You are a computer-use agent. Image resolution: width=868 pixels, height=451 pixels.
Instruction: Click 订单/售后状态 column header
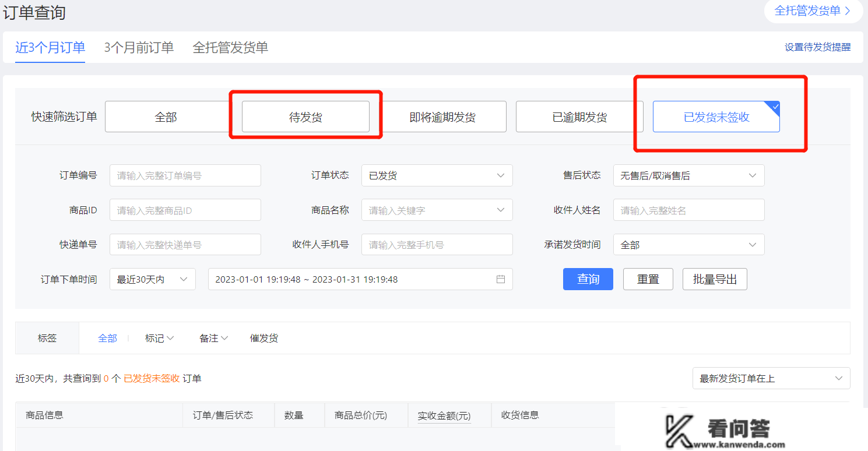[223, 415]
